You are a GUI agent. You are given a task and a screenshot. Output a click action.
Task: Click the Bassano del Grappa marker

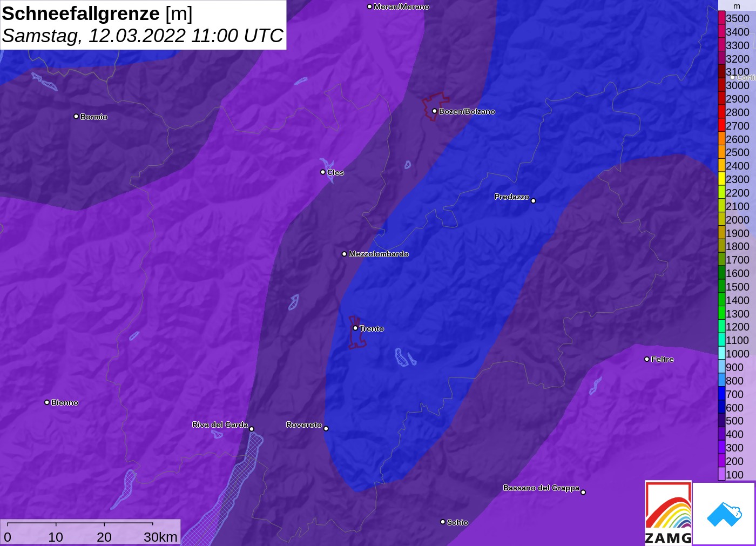(583, 492)
